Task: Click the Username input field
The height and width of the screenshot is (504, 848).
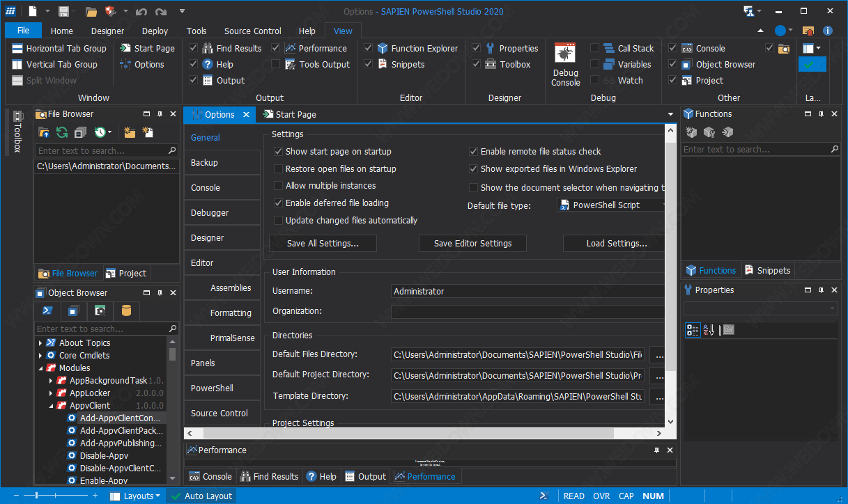Action: (527, 291)
